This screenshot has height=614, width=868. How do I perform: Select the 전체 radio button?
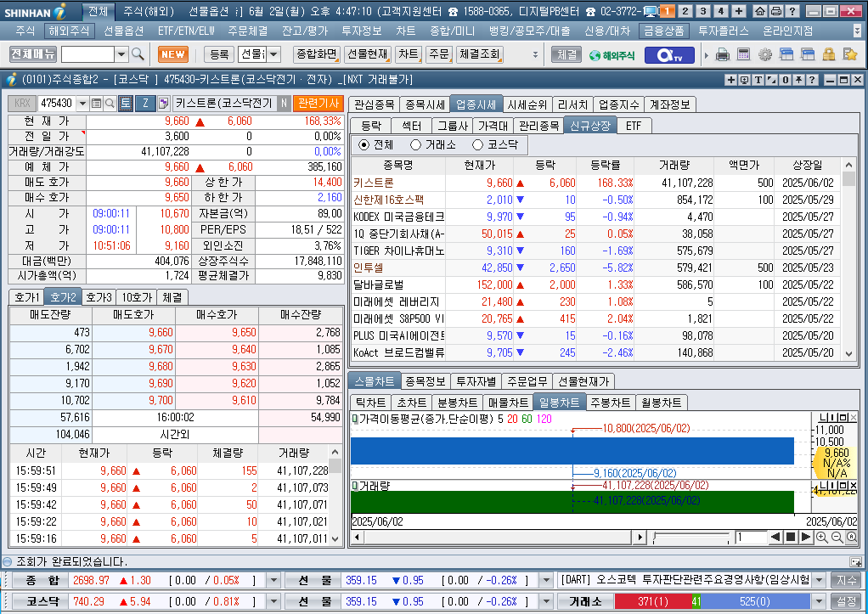tap(364, 145)
